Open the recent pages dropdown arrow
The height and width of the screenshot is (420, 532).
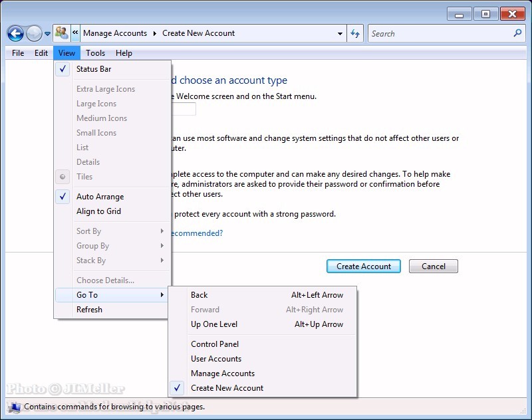(x=48, y=34)
